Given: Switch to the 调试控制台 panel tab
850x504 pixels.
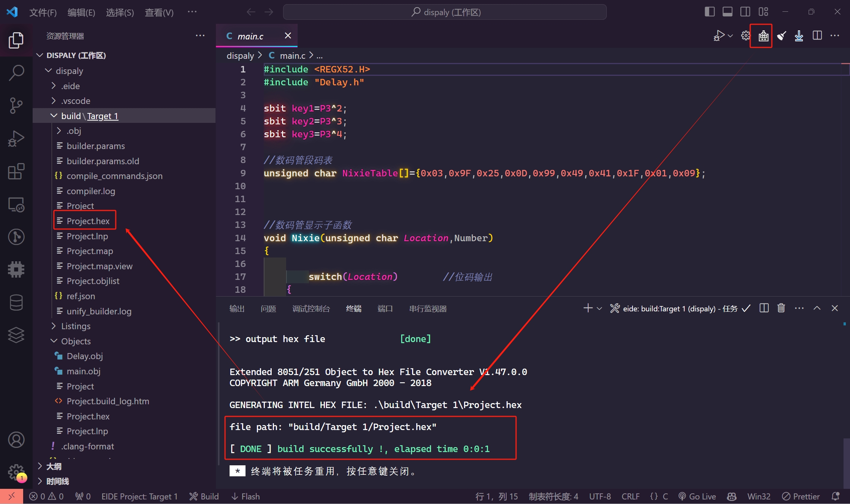Looking at the screenshot, I should [311, 309].
